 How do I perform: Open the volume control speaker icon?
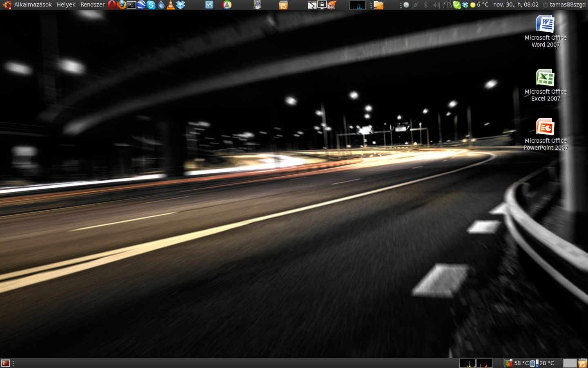pyautogui.click(x=436, y=5)
